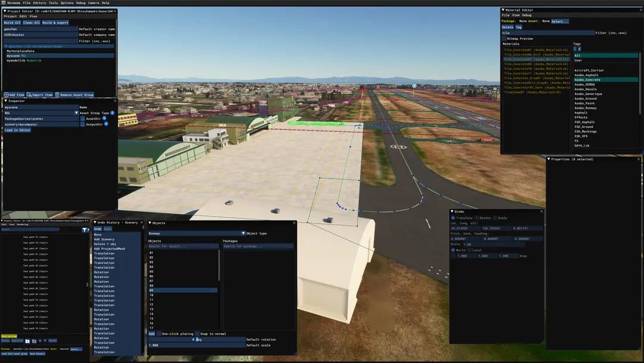
Task: Click the Devmode logo icon in the menu bar
Action: point(4,3)
